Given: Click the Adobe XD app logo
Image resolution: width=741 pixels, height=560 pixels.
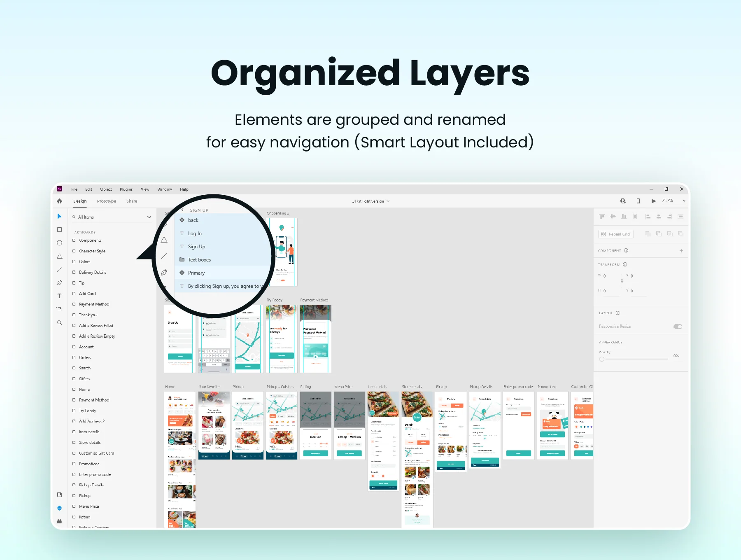Looking at the screenshot, I should click(59, 189).
